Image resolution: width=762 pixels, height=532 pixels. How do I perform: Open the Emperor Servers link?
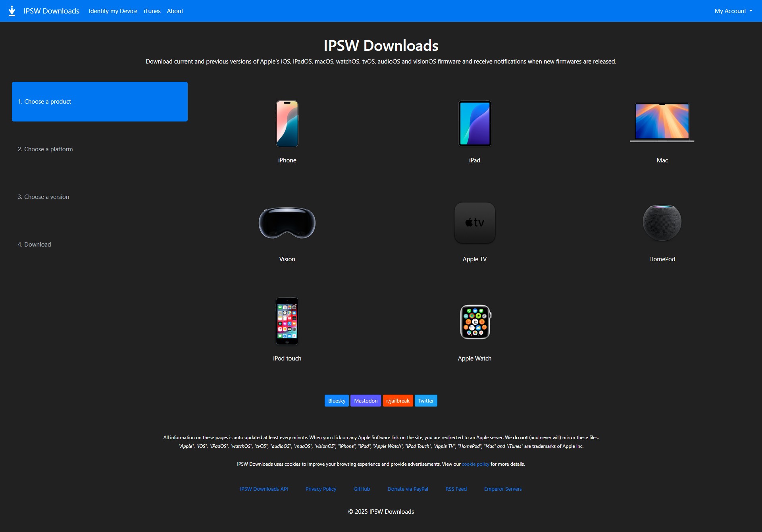(503, 489)
